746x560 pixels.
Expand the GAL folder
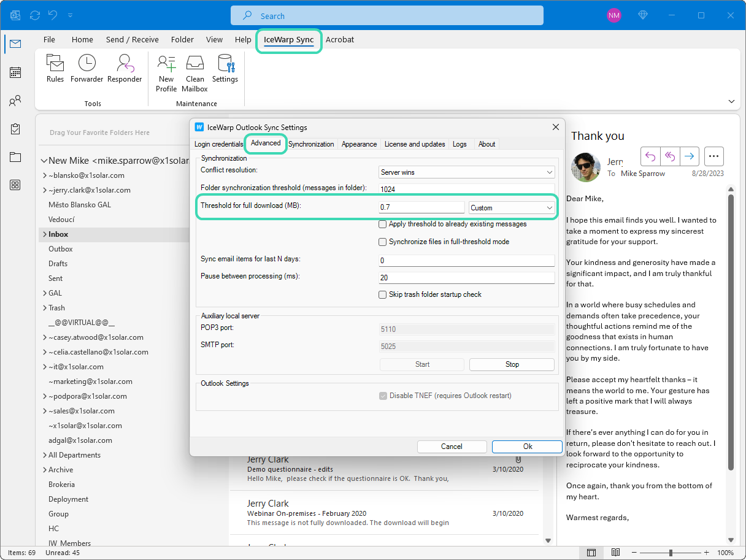(x=45, y=293)
